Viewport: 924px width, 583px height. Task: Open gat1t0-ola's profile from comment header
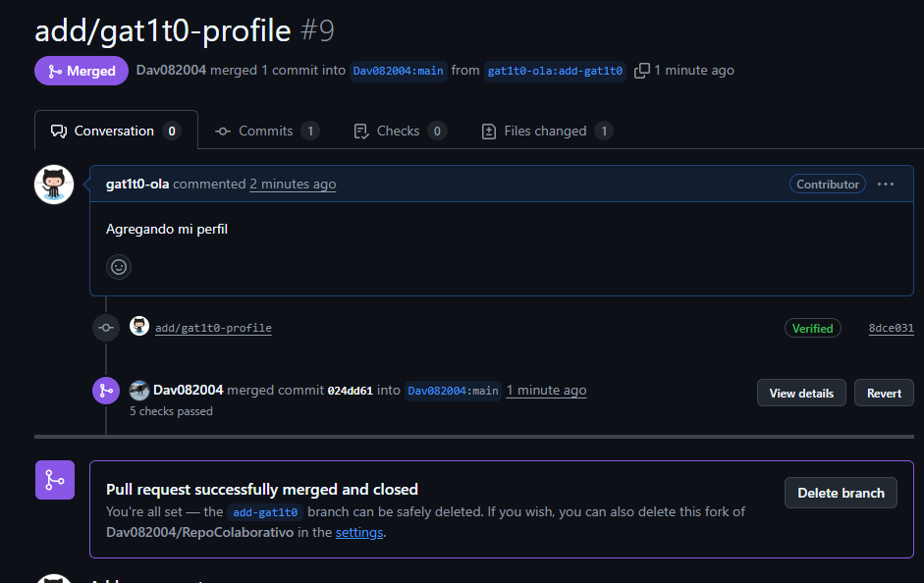(137, 185)
